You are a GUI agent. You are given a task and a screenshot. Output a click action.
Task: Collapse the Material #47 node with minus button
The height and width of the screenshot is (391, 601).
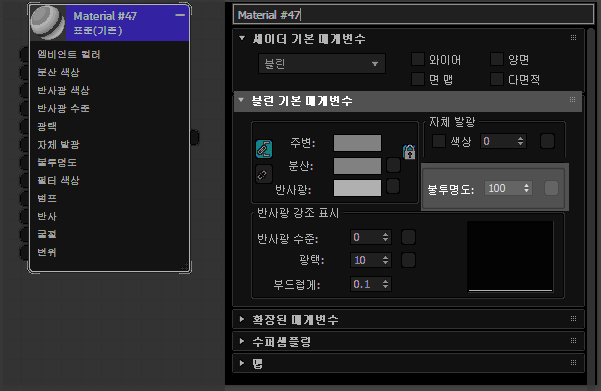180,15
